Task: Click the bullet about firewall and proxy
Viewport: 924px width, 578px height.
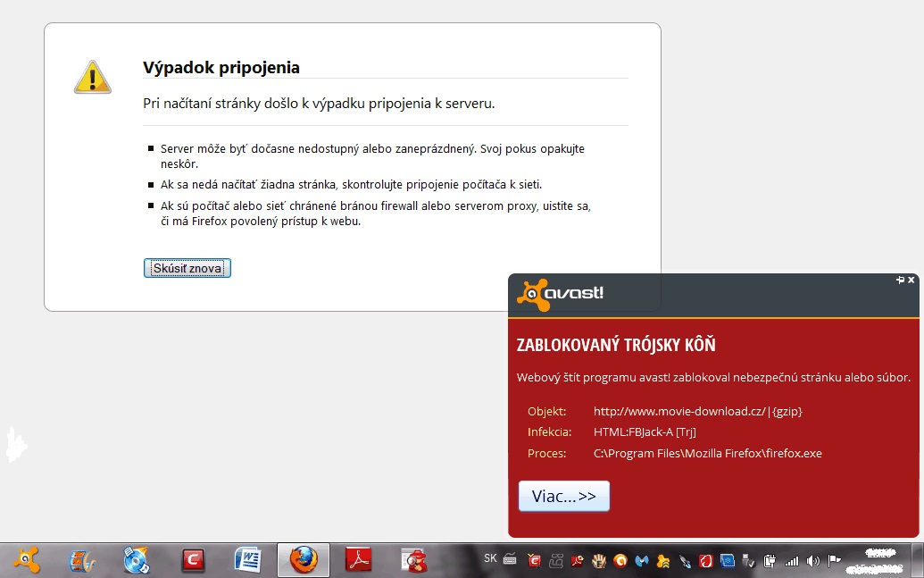Action: pos(375,214)
